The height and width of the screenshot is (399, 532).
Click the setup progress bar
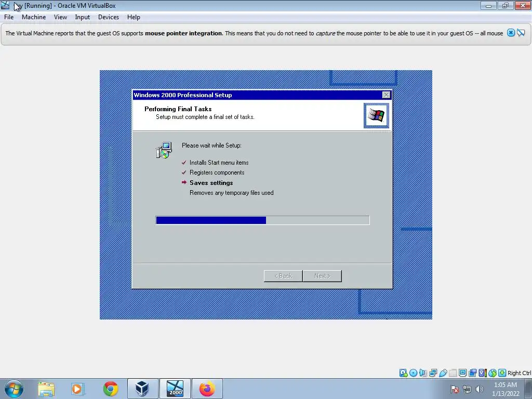(262, 220)
